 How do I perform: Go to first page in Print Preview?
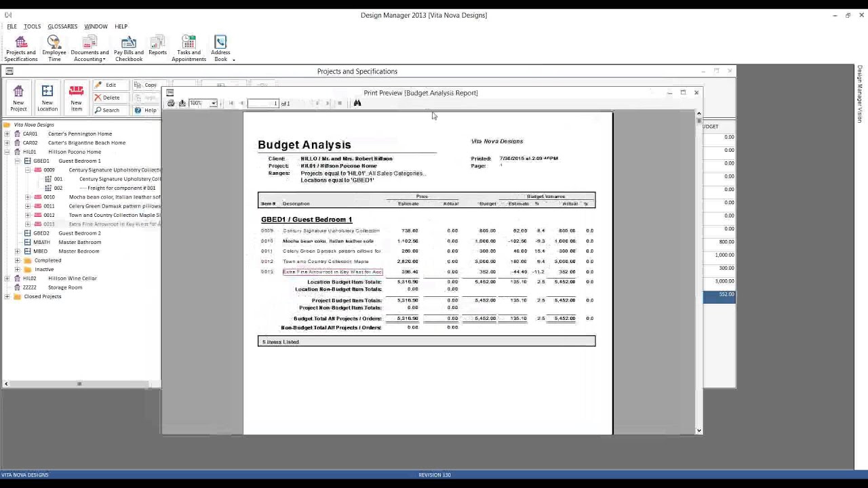tap(231, 103)
